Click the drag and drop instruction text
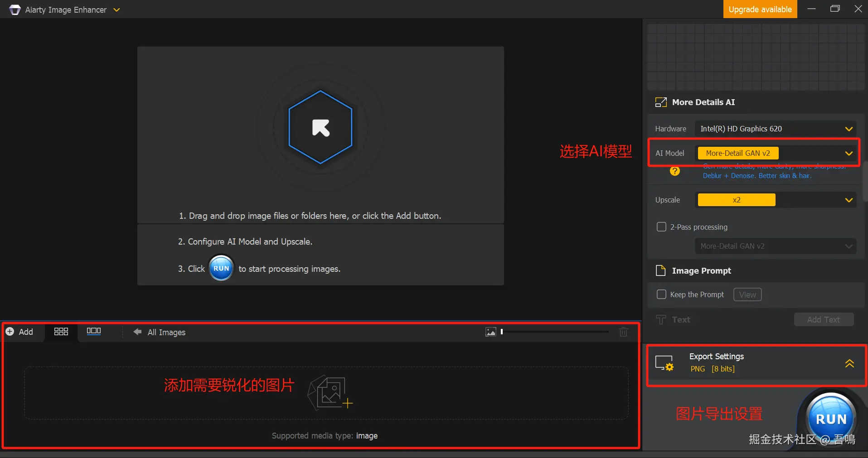Image resolution: width=868 pixels, height=458 pixels. (x=310, y=216)
